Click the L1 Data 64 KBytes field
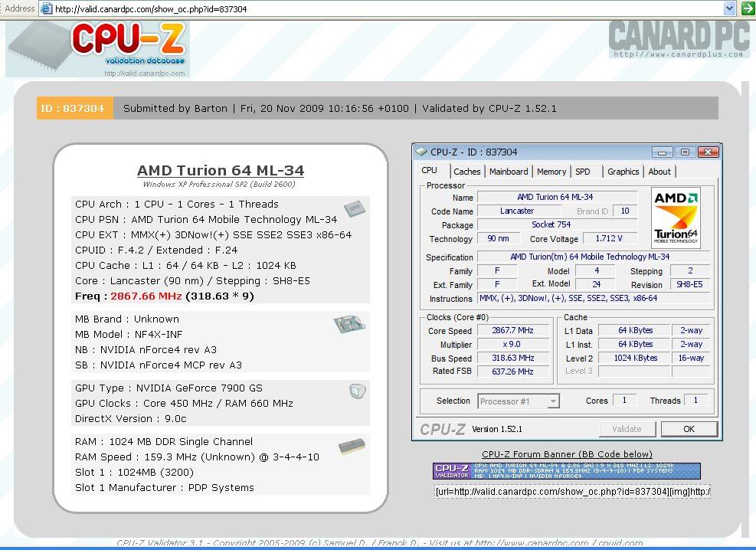 [635, 330]
